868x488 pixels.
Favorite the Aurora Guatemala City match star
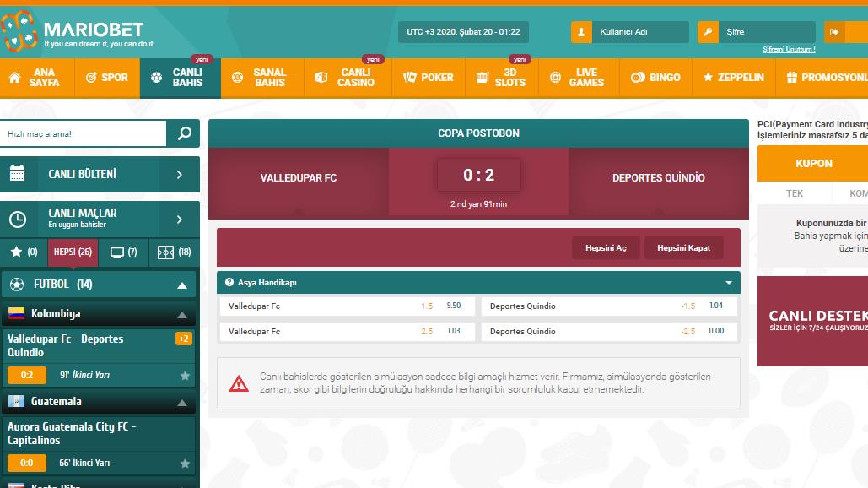click(x=185, y=463)
